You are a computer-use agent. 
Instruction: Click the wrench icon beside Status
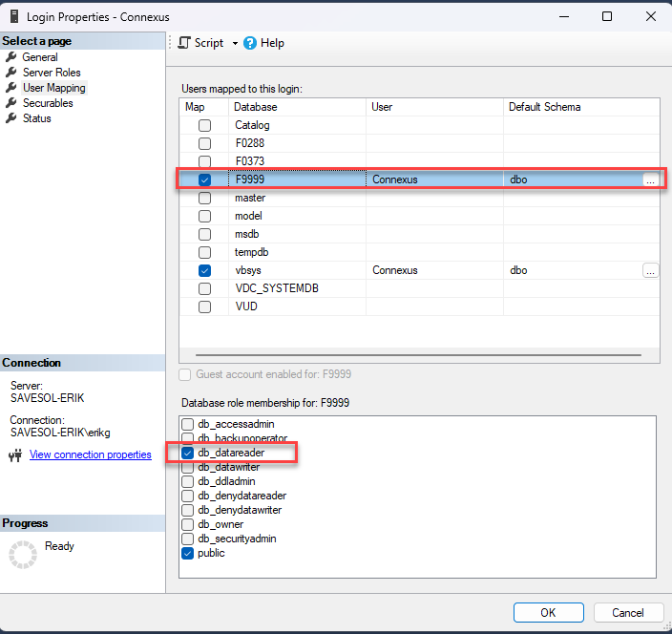coord(11,118)
